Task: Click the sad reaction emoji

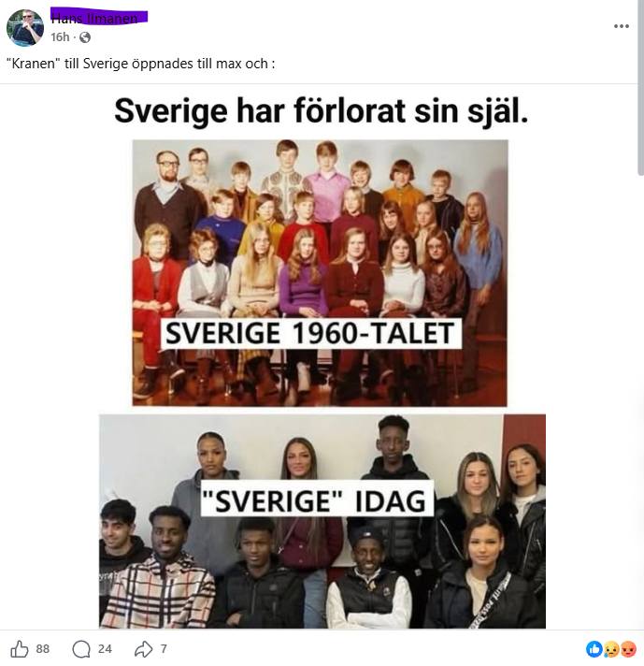Action: 611,648
